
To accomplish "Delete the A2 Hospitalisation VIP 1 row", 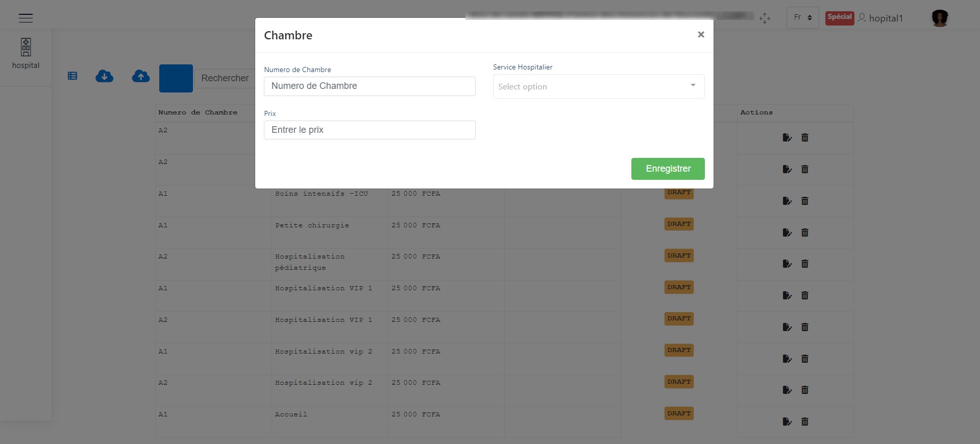I will click(x=805, y=327).
